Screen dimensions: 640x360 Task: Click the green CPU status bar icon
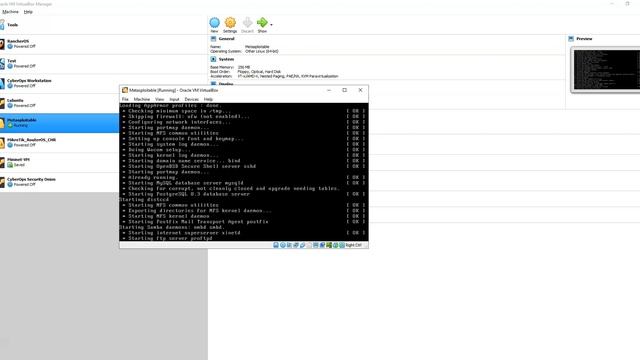point(329,245)
